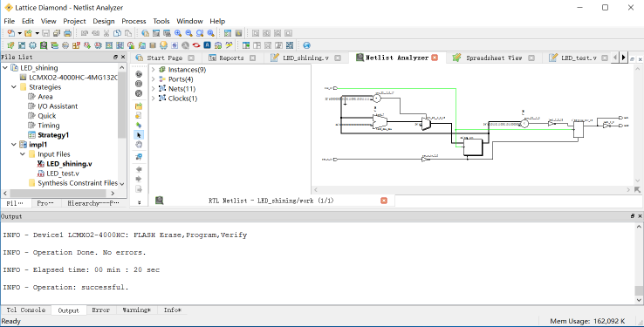Click right arrow to scroll document tabs
Screen dimensions: 644x327
click(623, 58)
